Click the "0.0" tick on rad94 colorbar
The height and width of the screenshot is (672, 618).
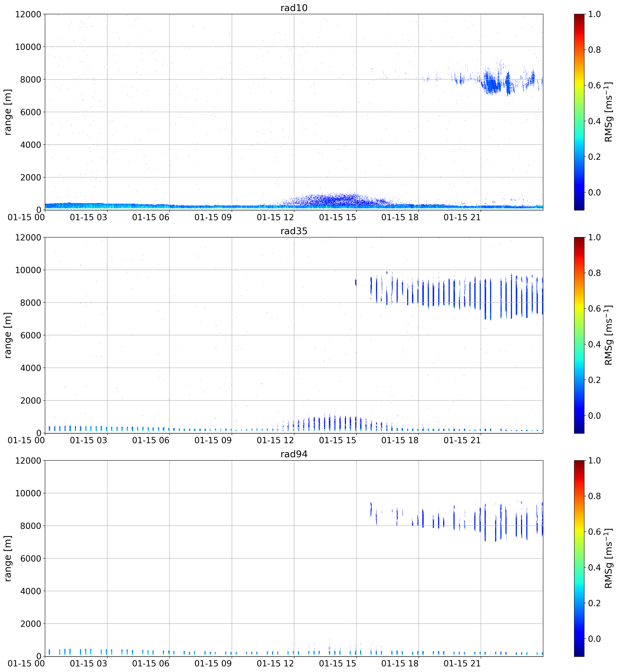coord(595,639)
